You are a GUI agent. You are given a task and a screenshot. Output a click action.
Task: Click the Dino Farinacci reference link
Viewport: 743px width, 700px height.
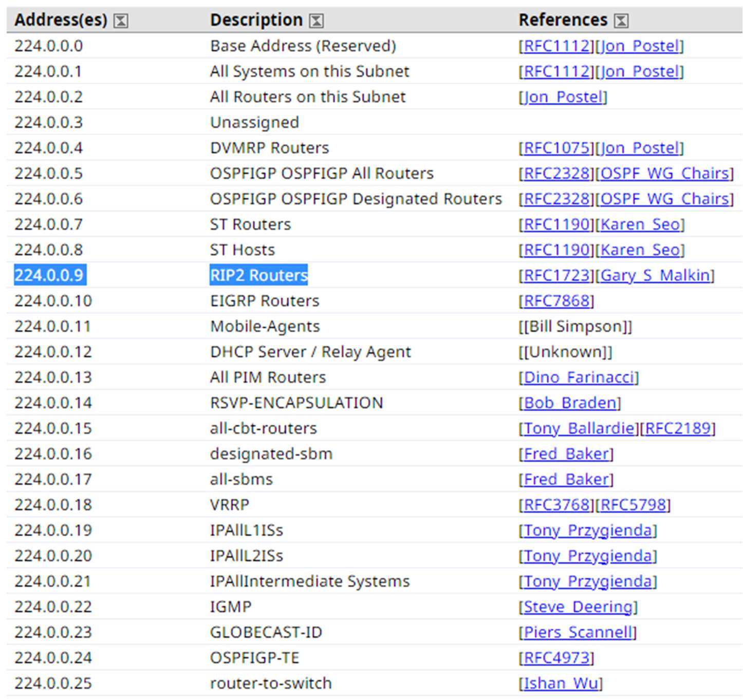click(579, 377)
